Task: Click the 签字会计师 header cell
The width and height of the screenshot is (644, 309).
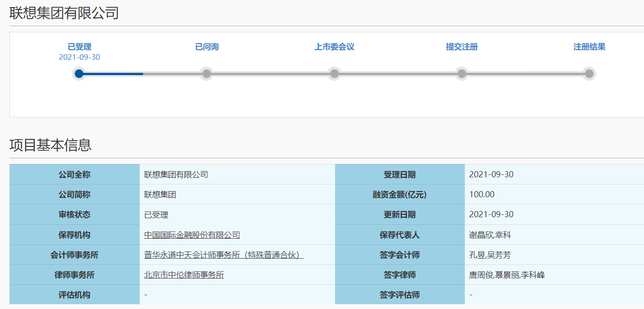Action: tap(400, 255)
